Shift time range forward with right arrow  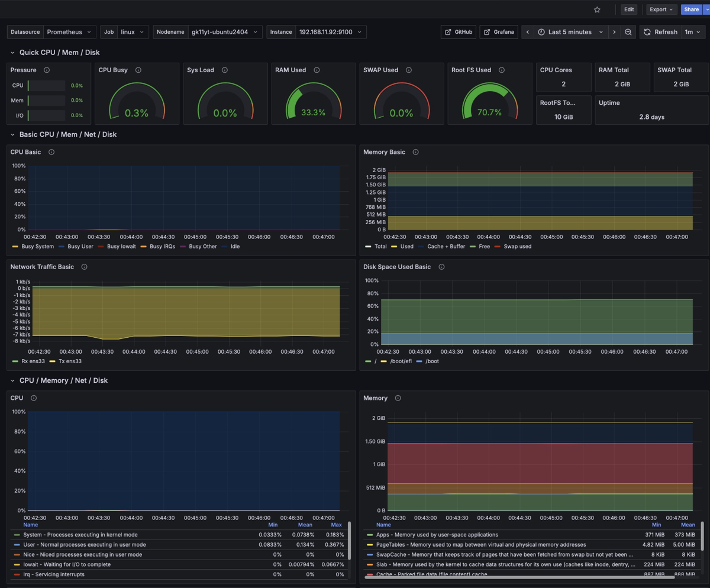[x=614, y=32]
